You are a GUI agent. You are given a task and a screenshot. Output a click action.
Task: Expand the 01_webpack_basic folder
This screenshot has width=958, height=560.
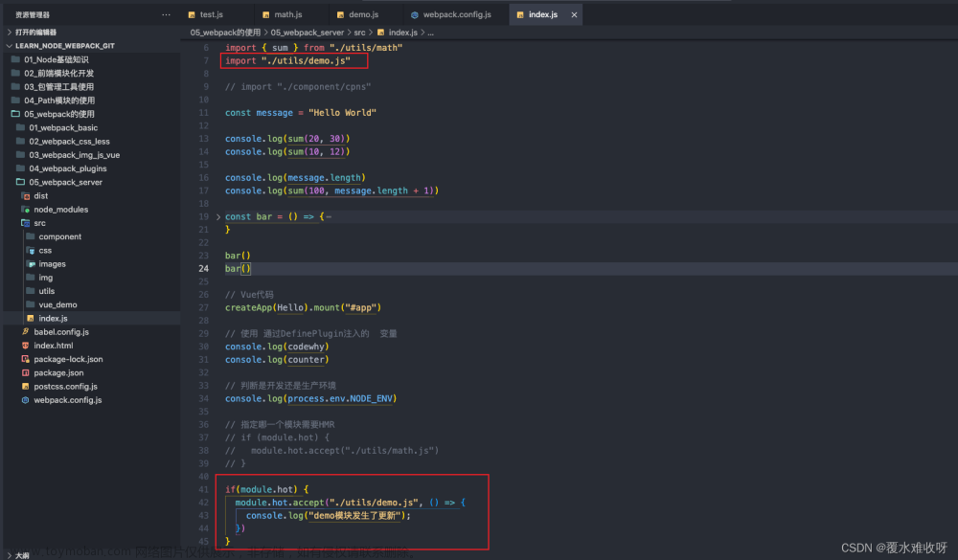coord(63,127)
